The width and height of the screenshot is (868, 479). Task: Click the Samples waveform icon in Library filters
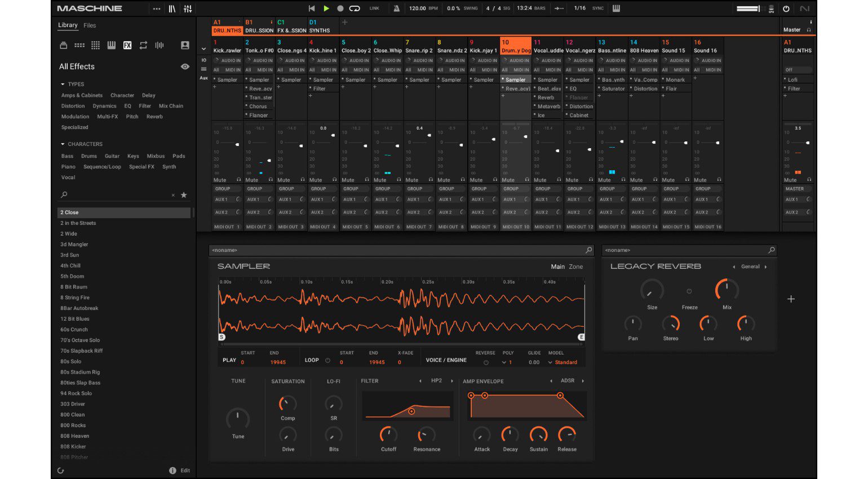[160, 45]
